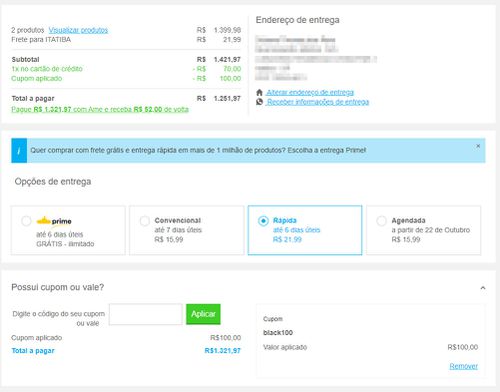Click the 'GRÁTIS - ilimitado' Prime text

(65, 244)
